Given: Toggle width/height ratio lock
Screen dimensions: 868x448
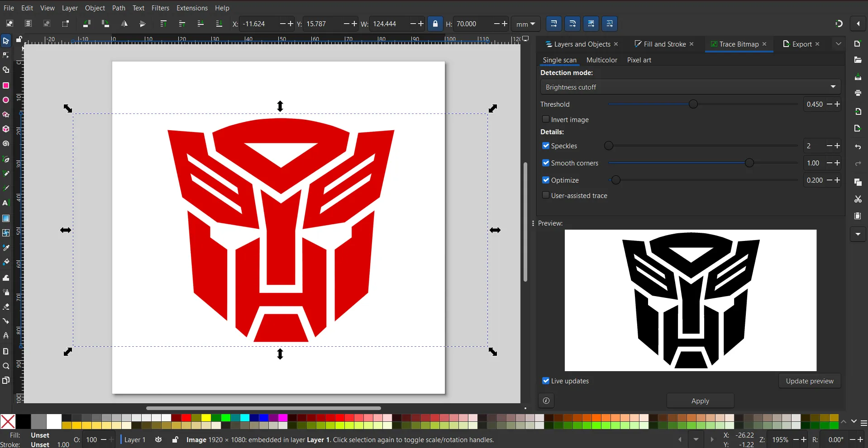Looking at the screenshot, I should point(435,24).
